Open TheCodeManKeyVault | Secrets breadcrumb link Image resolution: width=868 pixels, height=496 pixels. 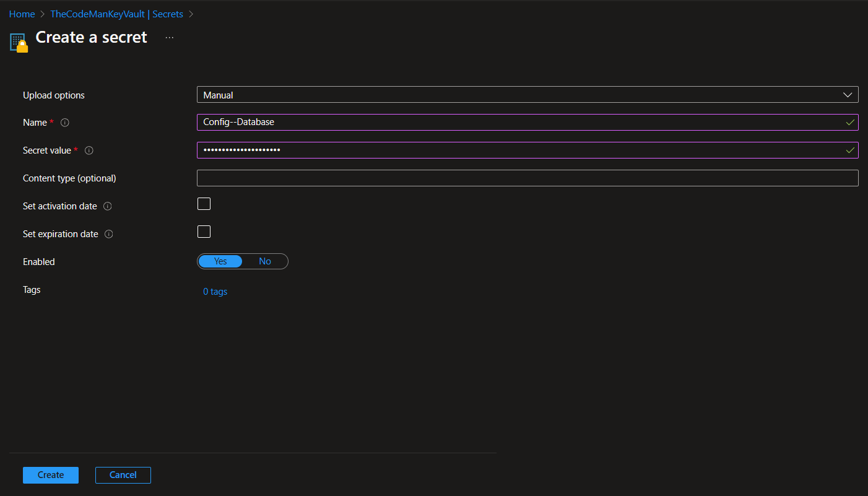coord(116,14)
